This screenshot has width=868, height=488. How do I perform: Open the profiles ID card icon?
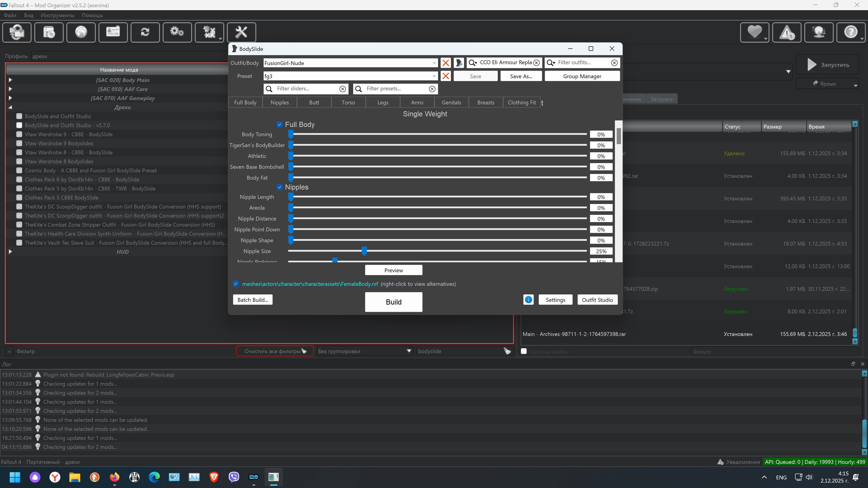click(x=113, y=32)
